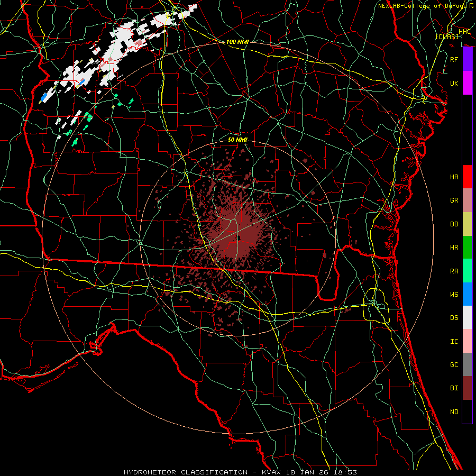Click the IC pink legend swatch
The image size is (476, 476).
pos(467,341)
